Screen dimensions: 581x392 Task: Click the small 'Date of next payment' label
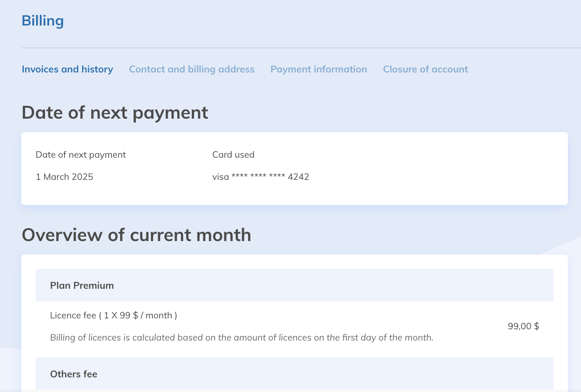pyautogui.click(x=81, y=155)
